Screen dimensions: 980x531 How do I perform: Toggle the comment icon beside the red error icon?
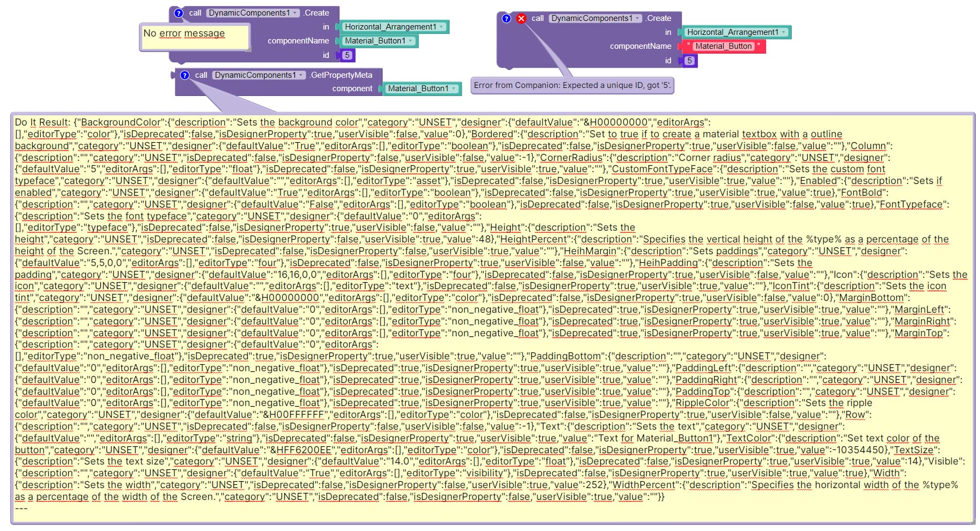(x=506, y=18)
